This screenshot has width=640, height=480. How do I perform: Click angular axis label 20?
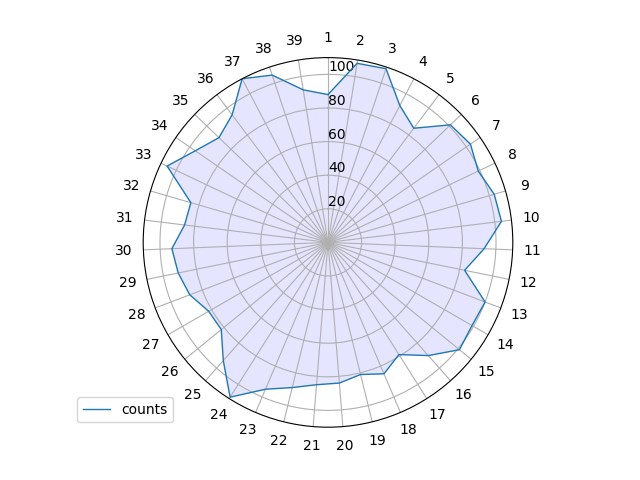pos(344,445)
